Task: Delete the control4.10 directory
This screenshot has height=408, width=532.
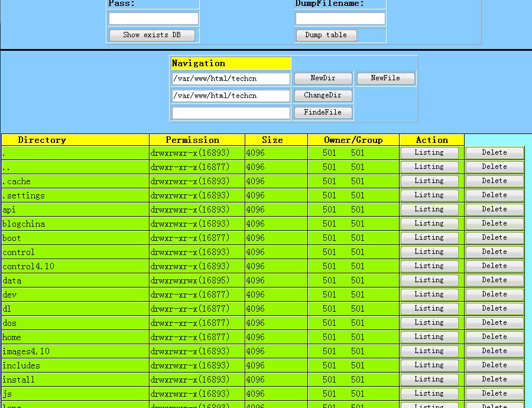Action: pos(494,266)
